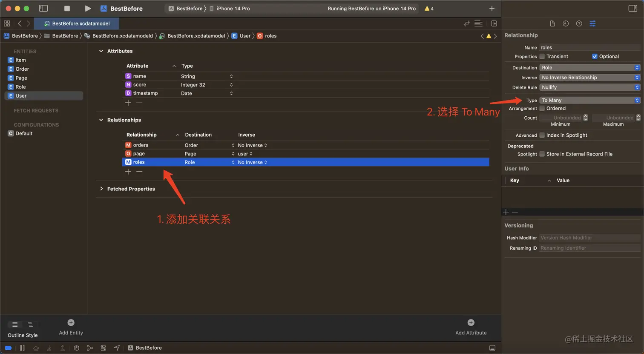The height and width of the screenshot is (354, 644).
Task: Click the yellow warning issue icon in jump bar
Action: point(489,36)
